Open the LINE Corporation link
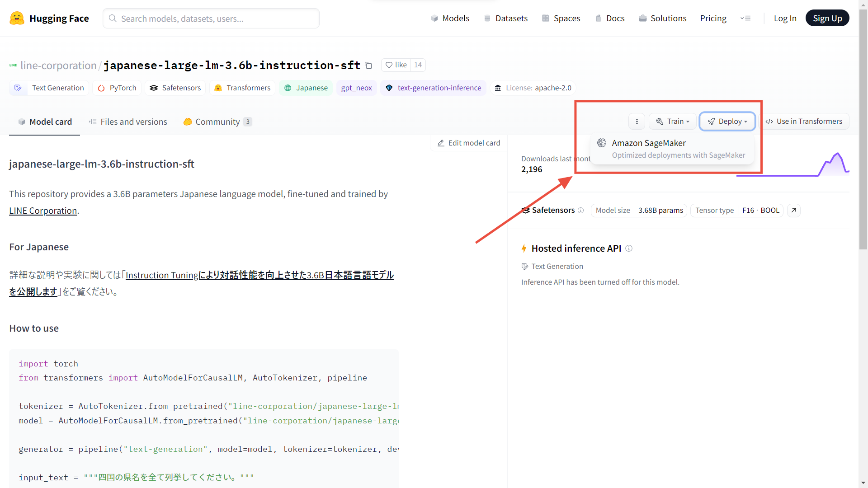The height and width of the screenshot is (488, 868). [x=43, y=211]
